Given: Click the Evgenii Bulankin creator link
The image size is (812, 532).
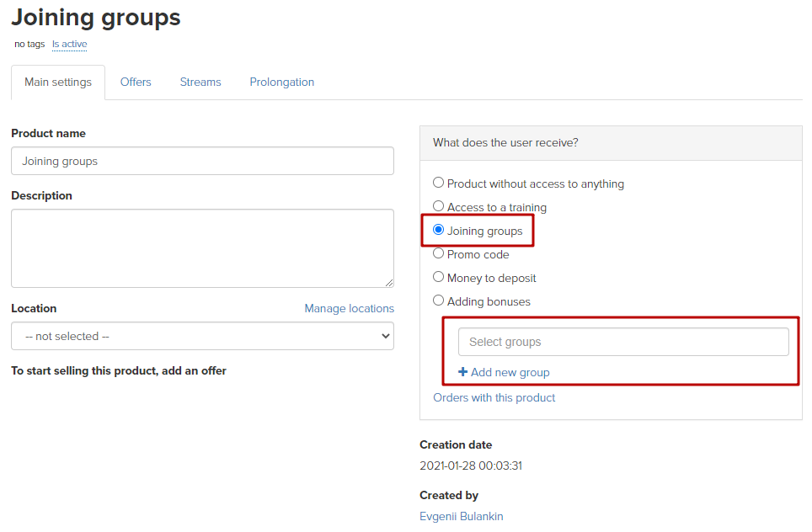Looking at the screenshot, I should 462,516.
